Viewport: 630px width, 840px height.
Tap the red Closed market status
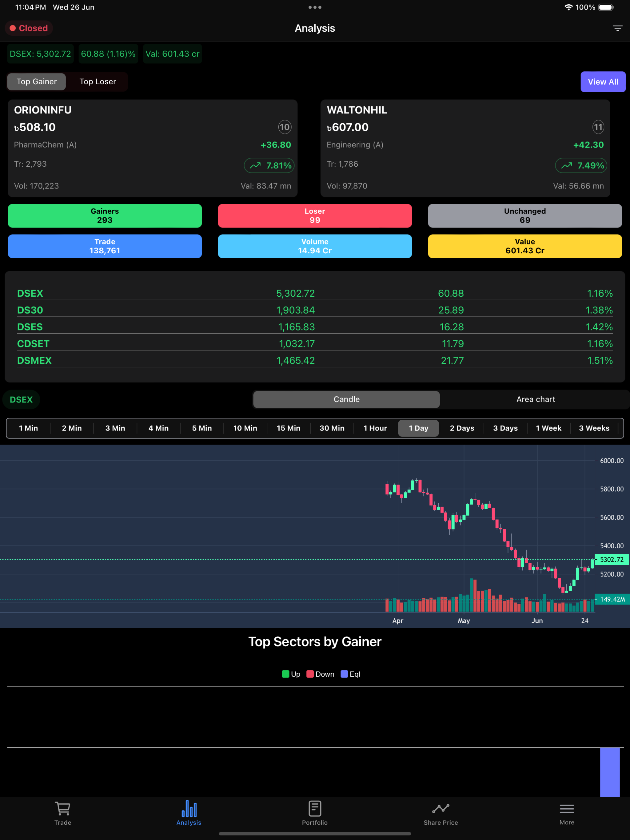tap(29, 28)
